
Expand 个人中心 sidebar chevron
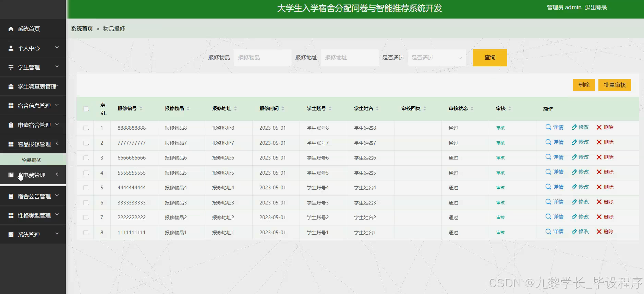57,47
